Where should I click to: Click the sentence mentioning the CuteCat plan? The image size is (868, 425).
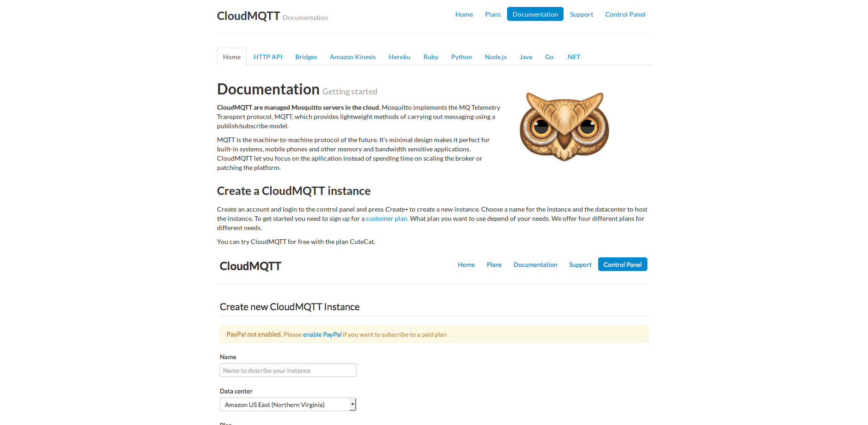(296, 242)
